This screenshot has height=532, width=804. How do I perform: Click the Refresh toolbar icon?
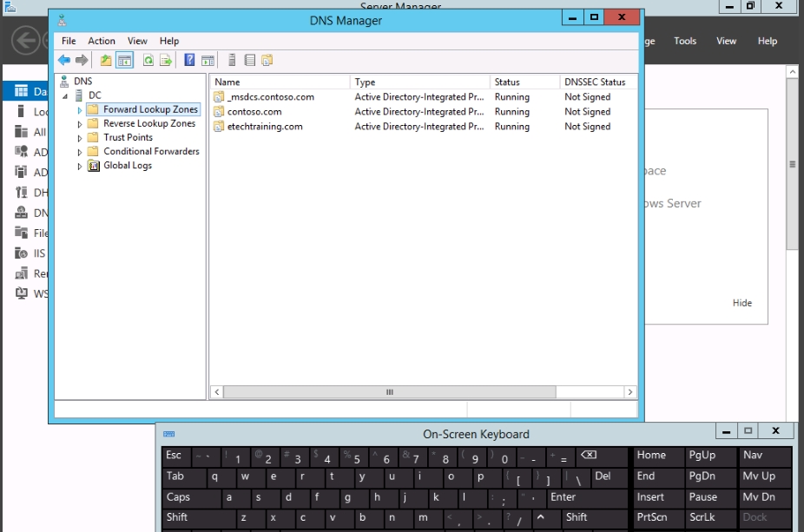148,60
